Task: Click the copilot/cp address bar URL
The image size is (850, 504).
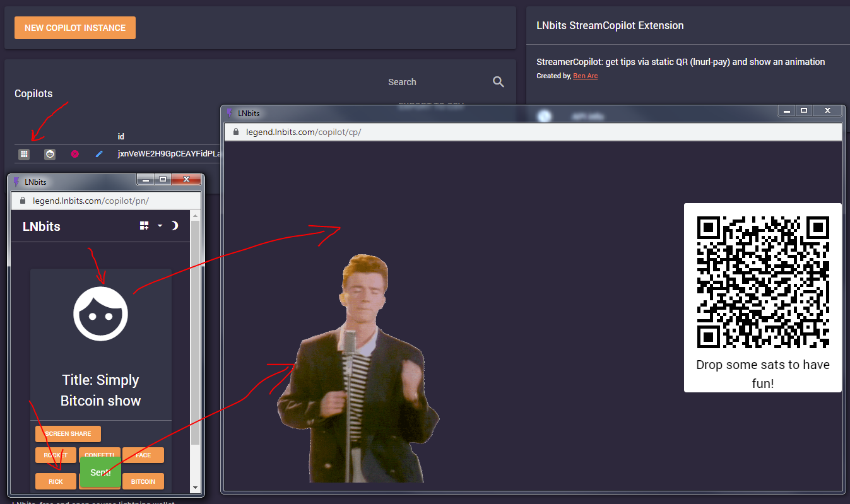Action: (304, 132)
